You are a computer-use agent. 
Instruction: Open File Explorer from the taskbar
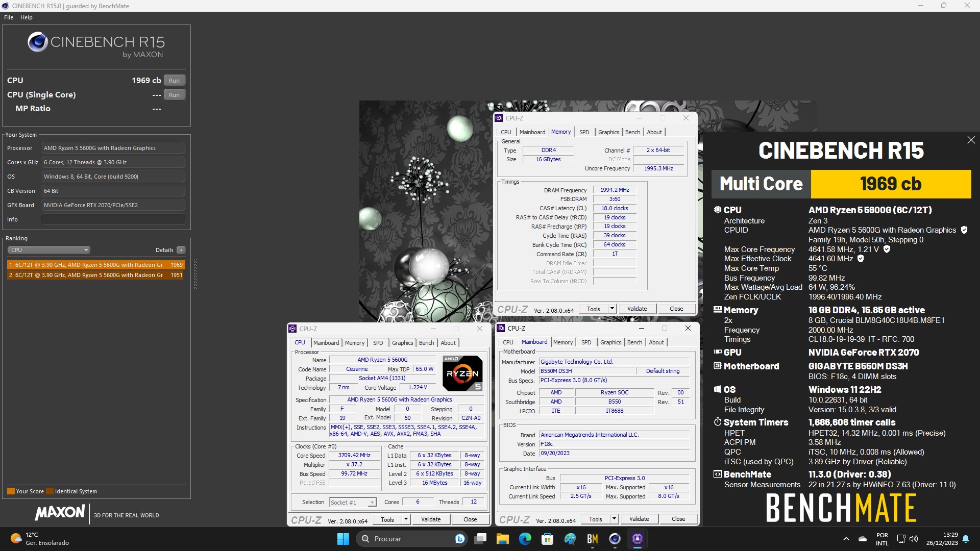coord(503,539)
